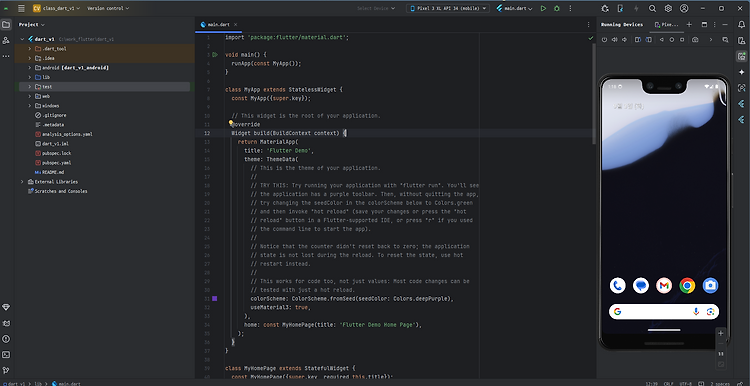The width and height of the screenshot is (750, 386).
Task: Expand the android folder node
Action: [x=30, y=67]
